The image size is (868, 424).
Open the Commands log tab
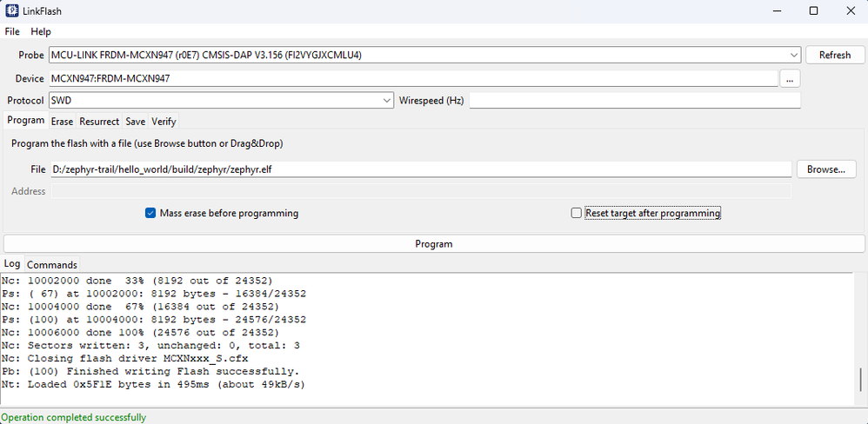(x=52, y=264)
